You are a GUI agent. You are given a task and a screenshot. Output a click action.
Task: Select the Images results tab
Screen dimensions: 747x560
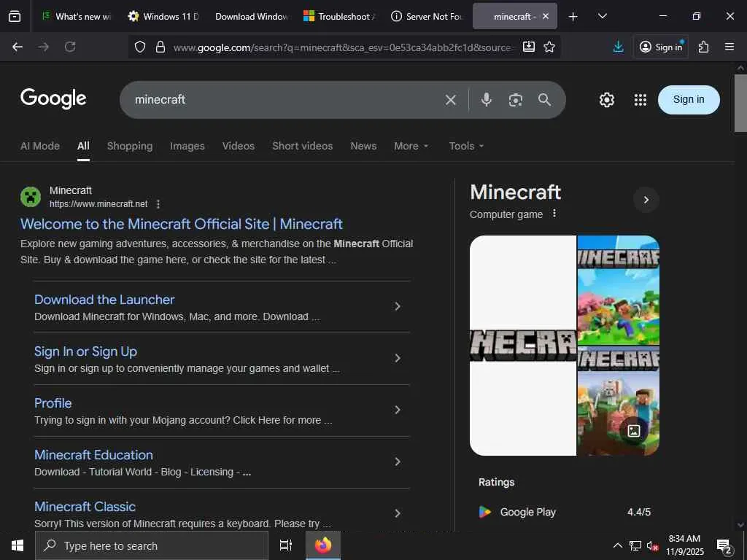(x=187, y=146)
